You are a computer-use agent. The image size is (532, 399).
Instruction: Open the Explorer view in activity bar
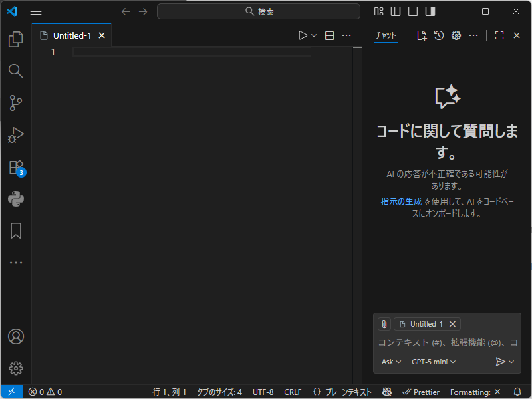15,39
